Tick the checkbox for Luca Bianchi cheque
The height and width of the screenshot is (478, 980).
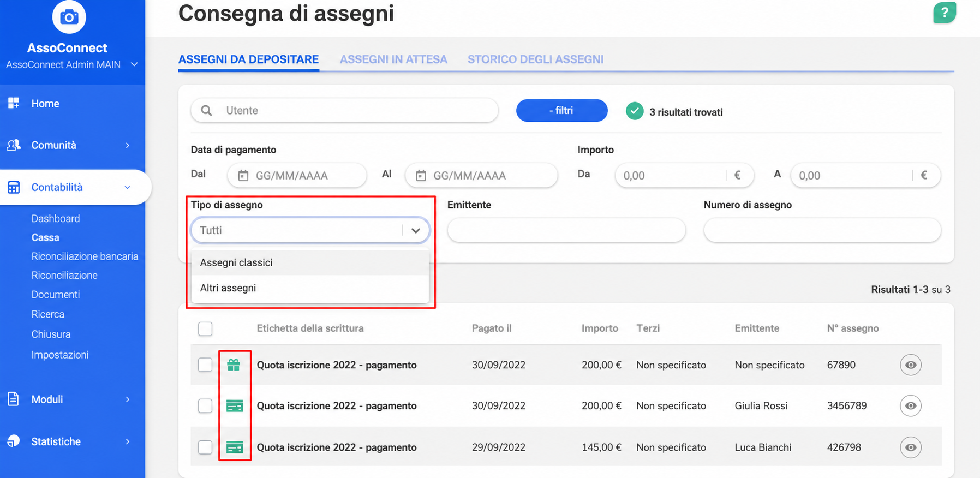pyautogui.click(x=205, y=447)
